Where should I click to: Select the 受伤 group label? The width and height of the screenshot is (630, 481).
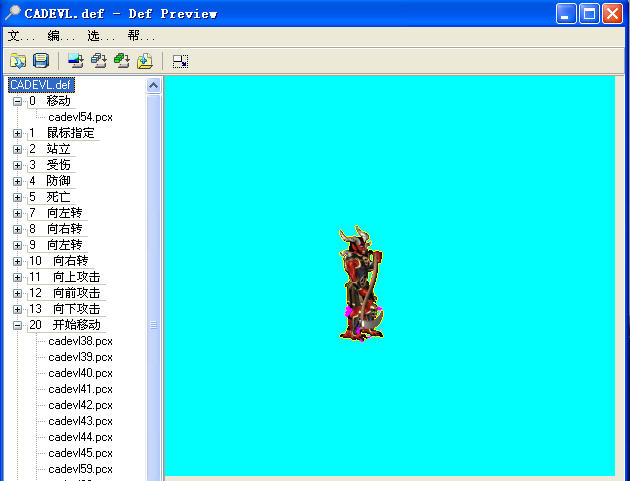59,165
